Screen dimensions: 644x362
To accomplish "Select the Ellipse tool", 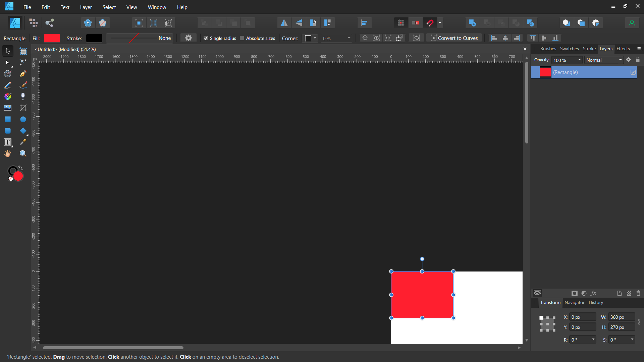I will (23, 119).
